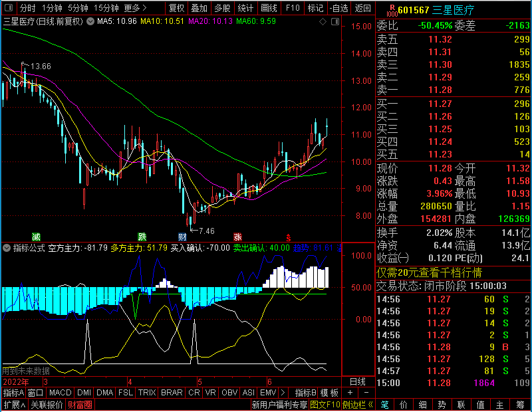Click the red 涨 event marker
The width and height of the screenshot is (532, 412).
pos(237,237)
